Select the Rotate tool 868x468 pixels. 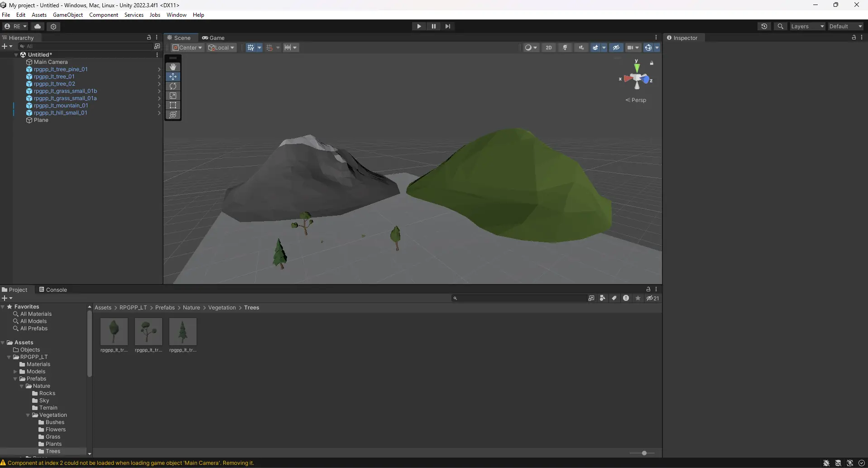(173, 86)
